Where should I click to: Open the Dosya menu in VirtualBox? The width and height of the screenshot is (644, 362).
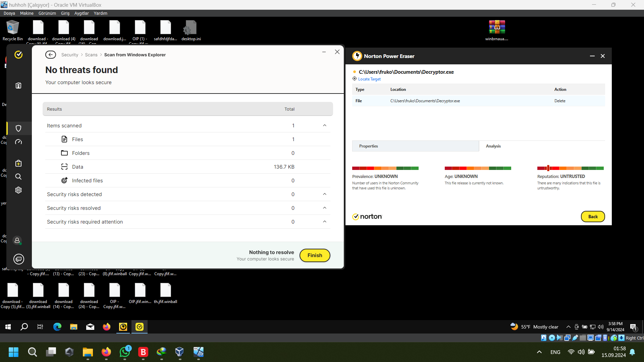click(x=9, y=13)
